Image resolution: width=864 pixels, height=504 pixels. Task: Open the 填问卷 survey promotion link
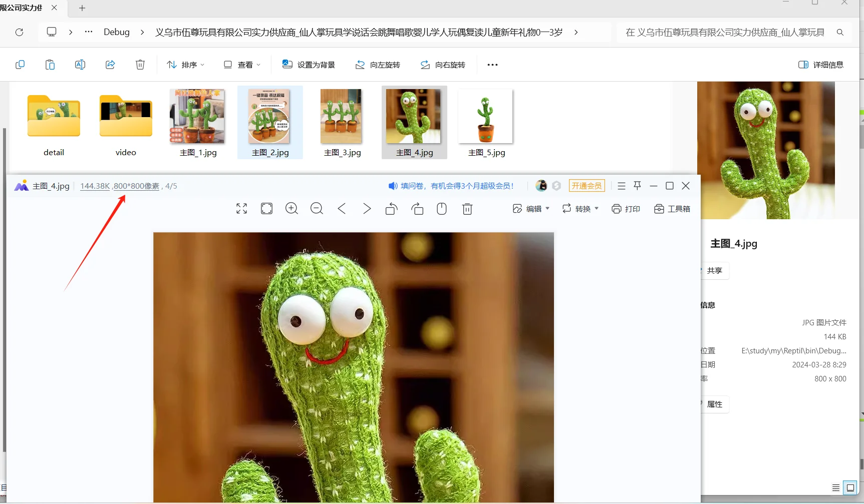point(451,186)
